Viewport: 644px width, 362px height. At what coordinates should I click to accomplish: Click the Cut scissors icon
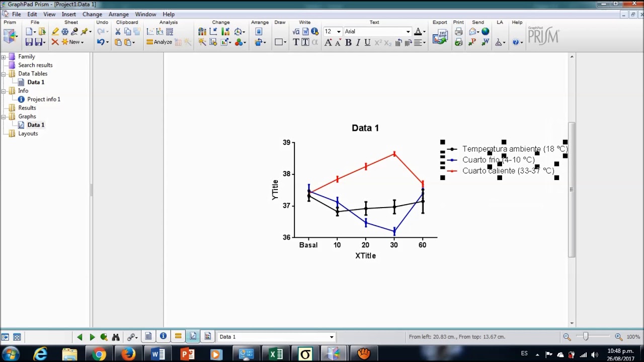118,32
